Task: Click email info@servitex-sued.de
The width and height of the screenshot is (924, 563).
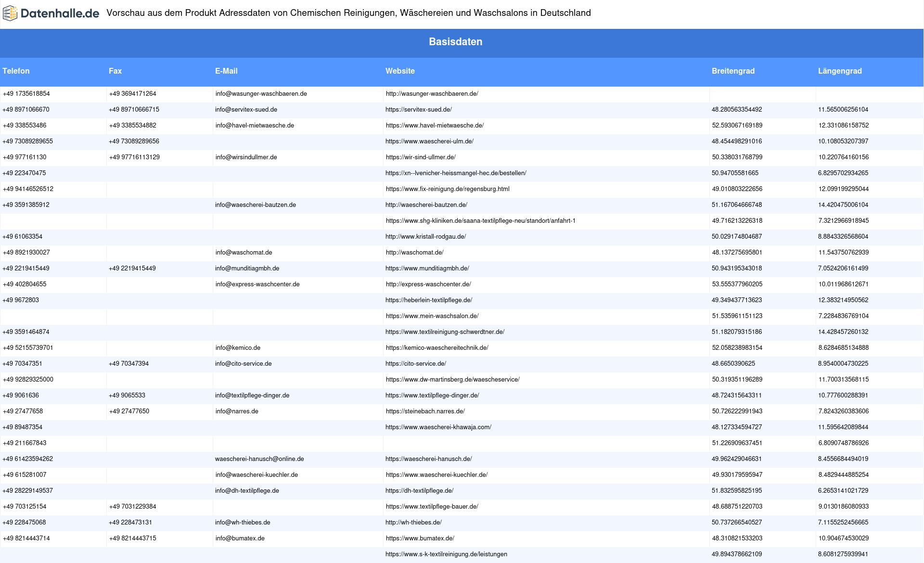Action: click(246, 110)
